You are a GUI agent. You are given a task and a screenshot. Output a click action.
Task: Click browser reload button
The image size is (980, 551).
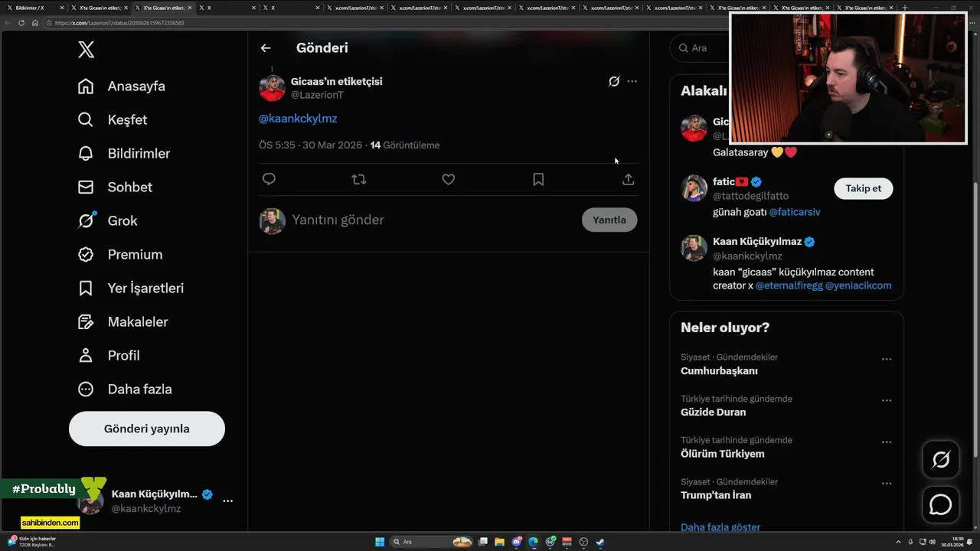coord(21,23)
